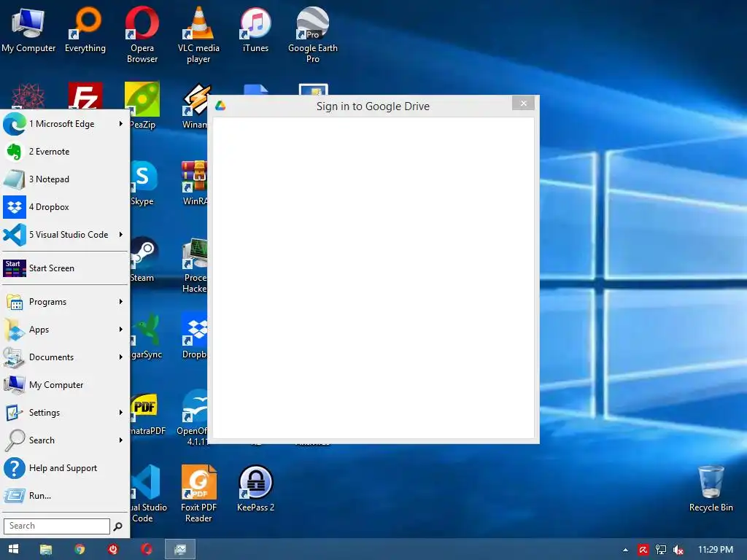Open the Start Screen entry
The height and width of the screenshot is (560, 747).
point(65,268)
